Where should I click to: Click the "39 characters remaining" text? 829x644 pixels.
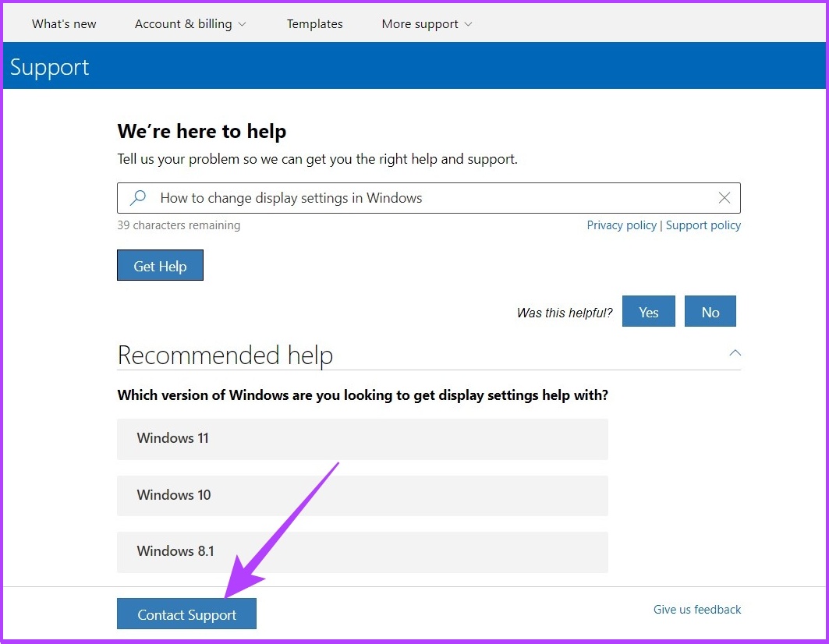click(x=179, y=225)
